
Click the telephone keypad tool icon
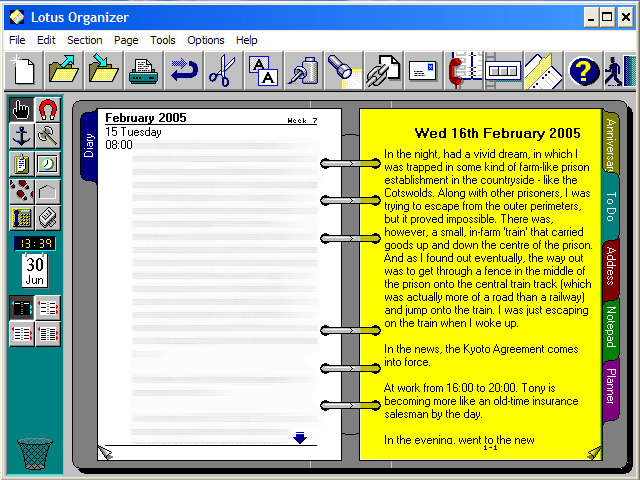tap(22, 218)
